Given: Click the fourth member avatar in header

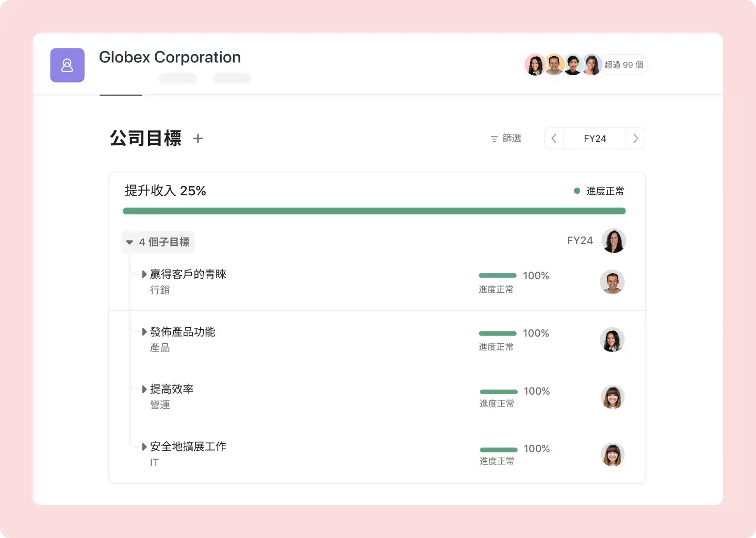Looking at the screenshot, I should tap(592, 65).
